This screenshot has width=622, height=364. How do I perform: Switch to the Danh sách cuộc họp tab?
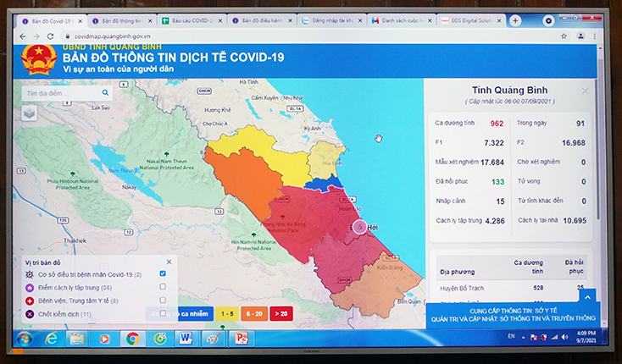pyautogui.click(x=403, y=21)
